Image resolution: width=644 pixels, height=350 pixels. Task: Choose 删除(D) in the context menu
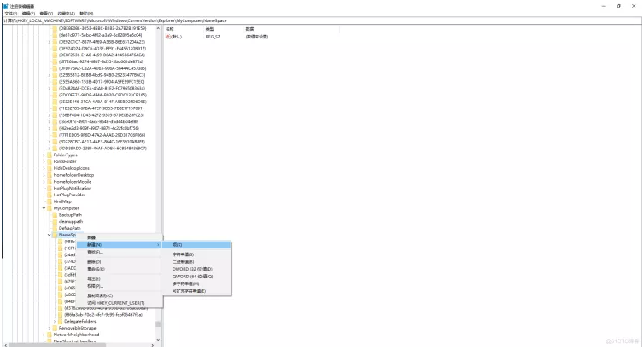[119, 262]
